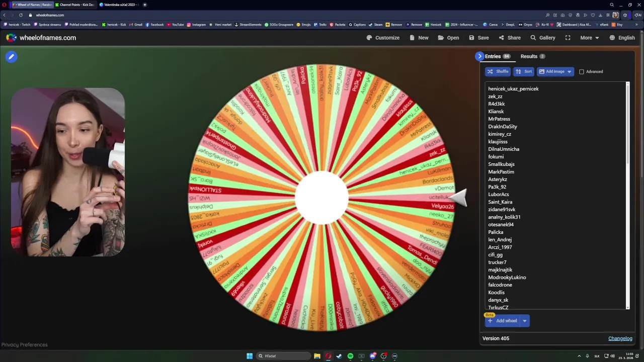644x362 pixels.
Task: Go back in browser history
Action: (x=5, y=15)
